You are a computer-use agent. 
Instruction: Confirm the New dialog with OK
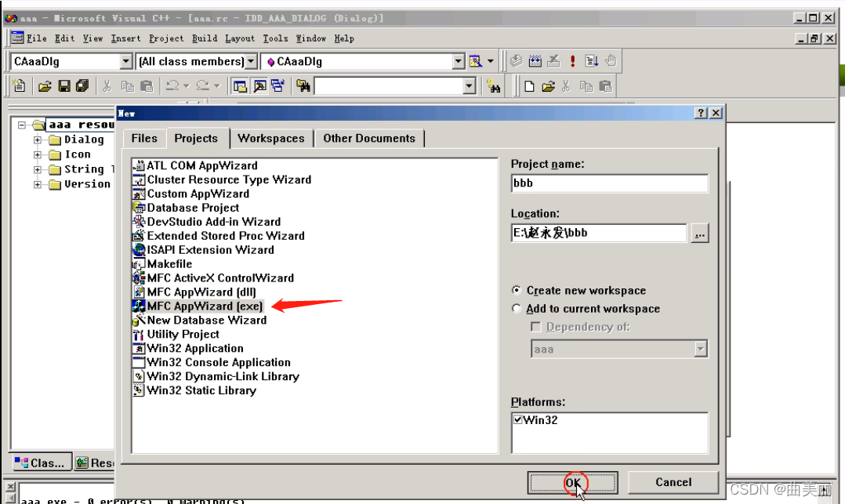click(572, 482)
